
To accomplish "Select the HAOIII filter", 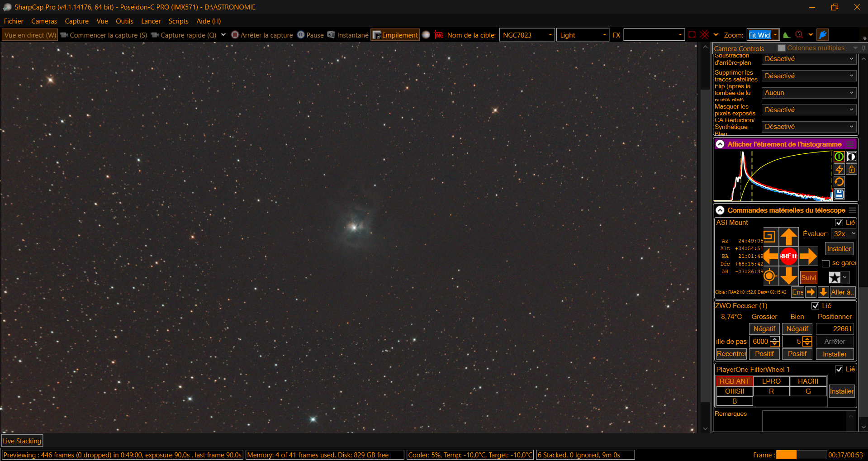I will (x=808, y=381).
